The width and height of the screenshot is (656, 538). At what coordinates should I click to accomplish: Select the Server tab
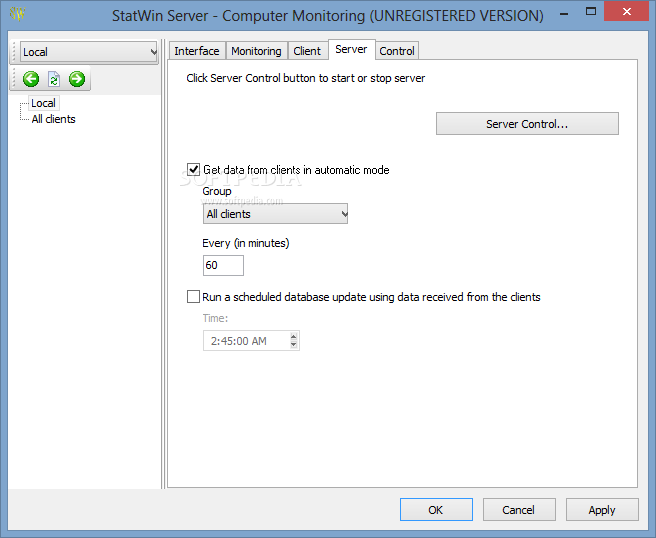(351, 49)
